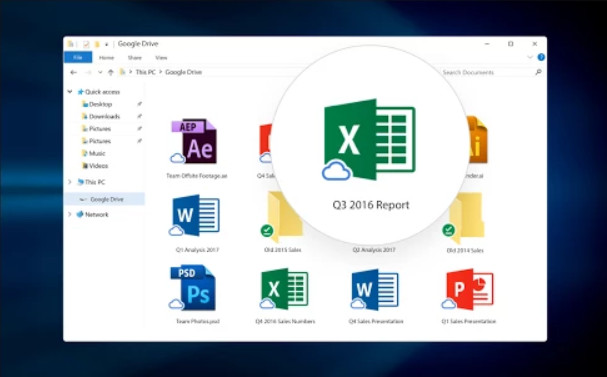607x377 pixels.
Task: Click the breadcrumb chevron after This PC
Action: click(x=160, y=72)
